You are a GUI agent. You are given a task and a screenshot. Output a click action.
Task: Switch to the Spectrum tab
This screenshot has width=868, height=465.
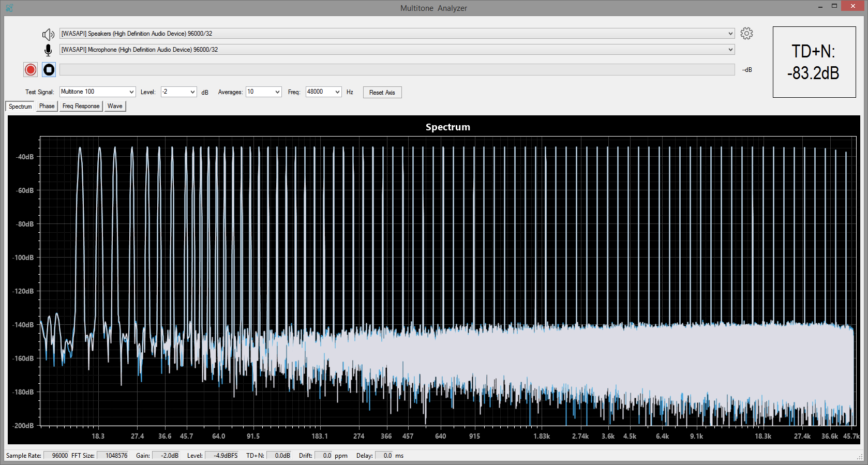(x=20, y=106)
